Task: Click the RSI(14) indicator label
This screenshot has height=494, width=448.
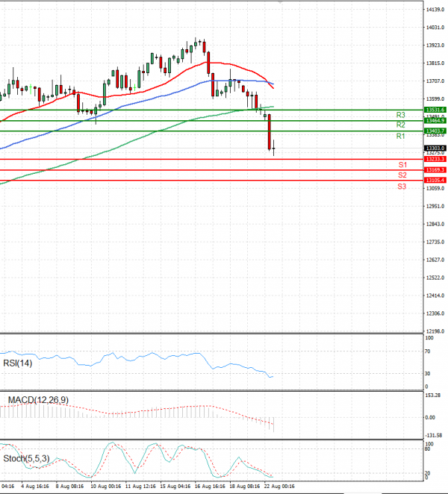Action: [x=18, y=363]
